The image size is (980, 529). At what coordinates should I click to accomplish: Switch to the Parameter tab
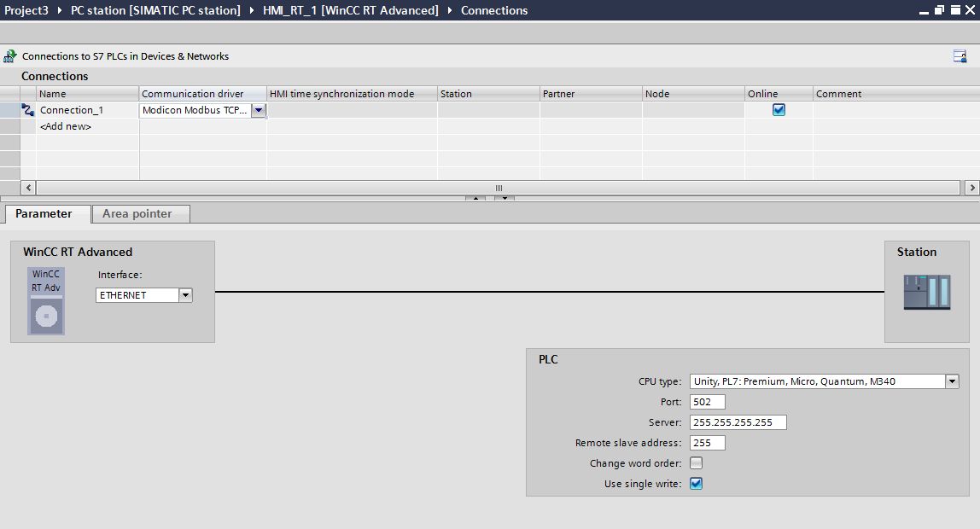point(48,213)
